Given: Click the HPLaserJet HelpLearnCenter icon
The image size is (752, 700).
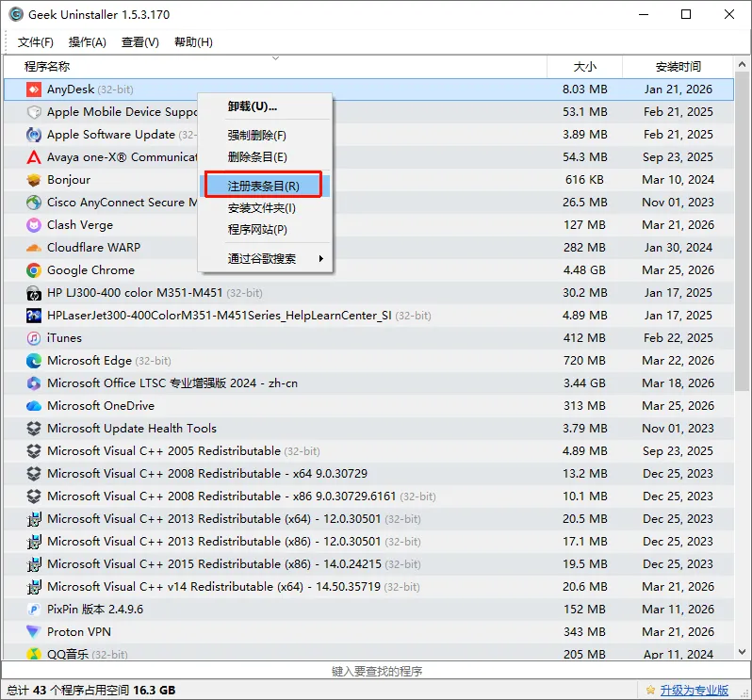Looking at the screenshot, I should coord(34,316).
